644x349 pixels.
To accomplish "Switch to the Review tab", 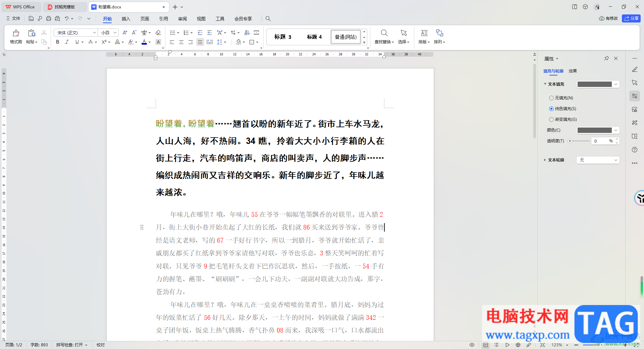I will tap(182, 19).
